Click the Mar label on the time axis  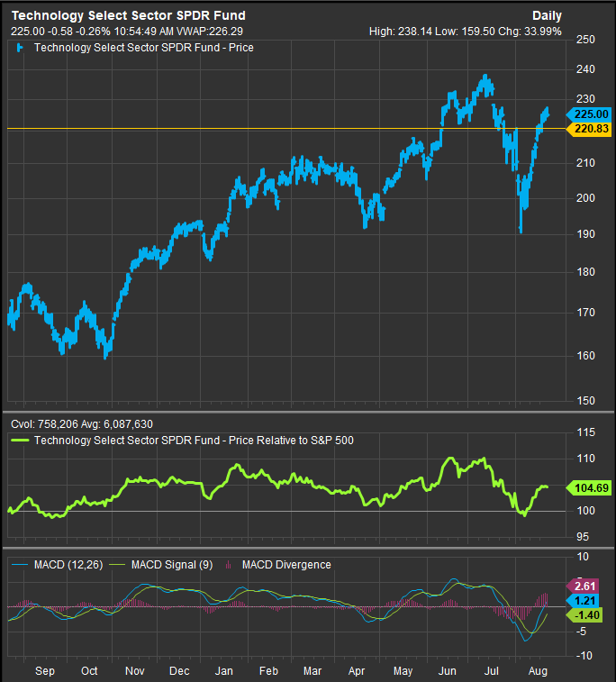pyautogui.click(x=313, y=671)
